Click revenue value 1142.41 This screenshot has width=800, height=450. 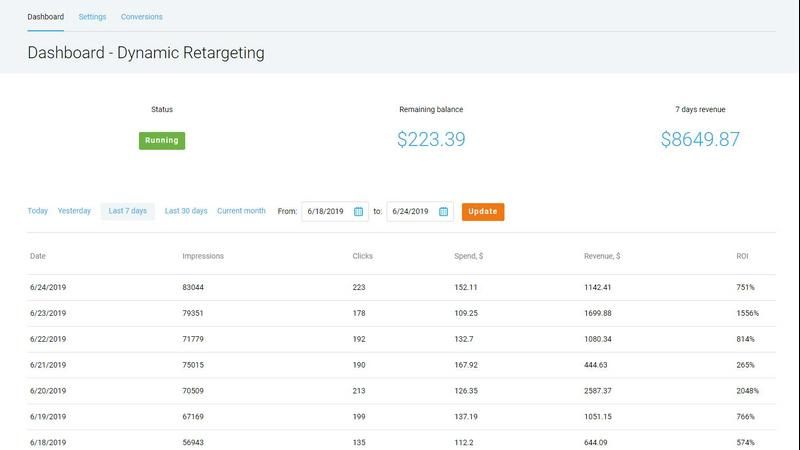[x=597, y=287]
